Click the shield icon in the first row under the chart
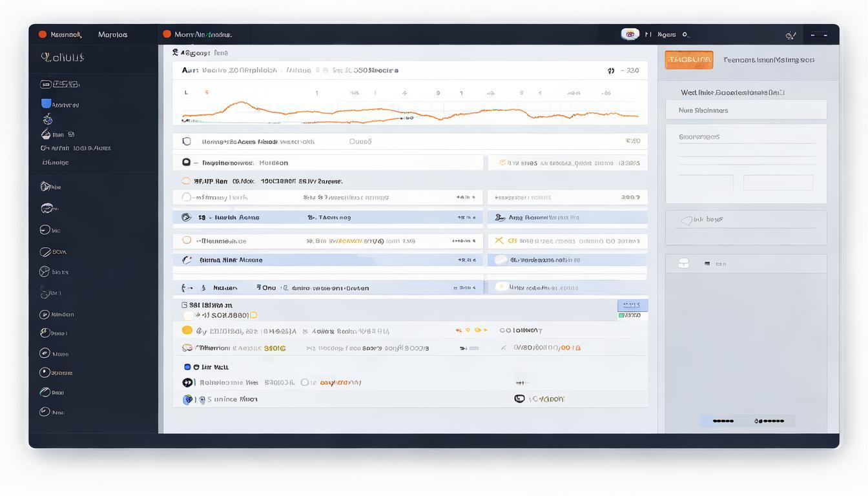The image size is (868, 496). [187, 141]
